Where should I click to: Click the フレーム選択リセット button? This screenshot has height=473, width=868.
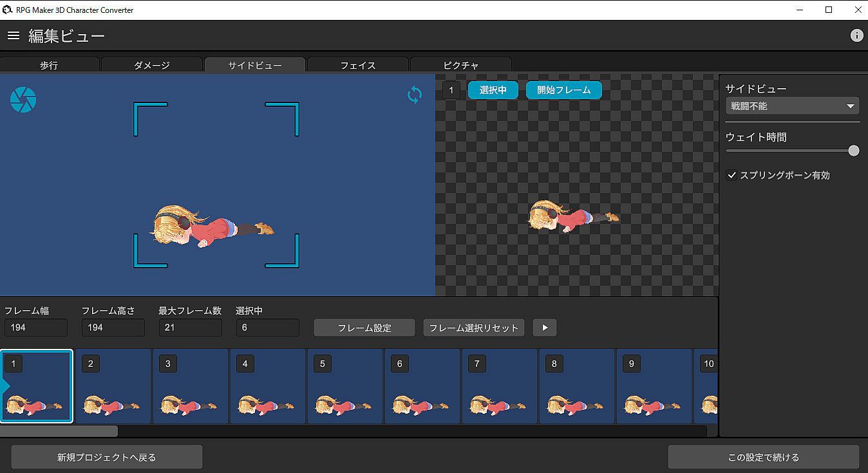(x=473, y=328)
